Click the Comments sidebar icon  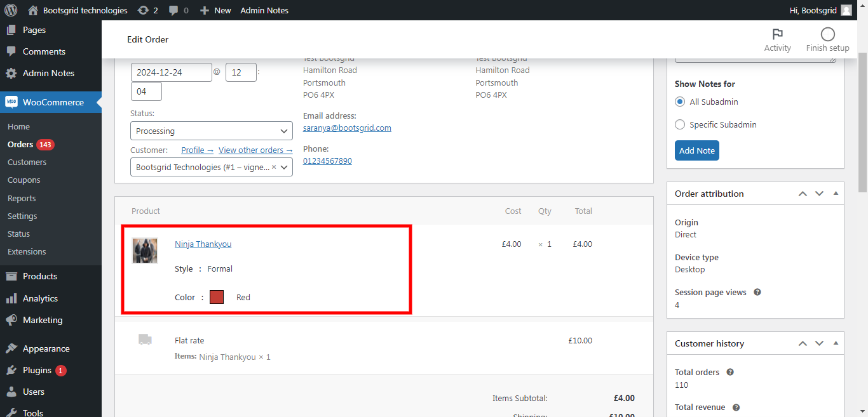pos(11,51)
